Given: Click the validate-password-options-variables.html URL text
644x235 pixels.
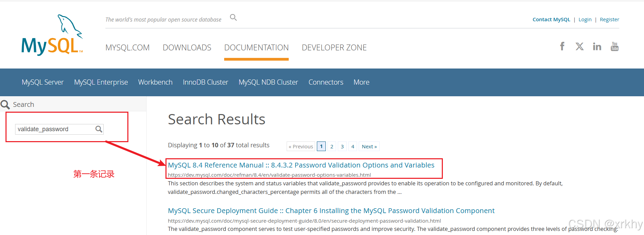Looking at the screenshot, I should click(x=269, y=175).
